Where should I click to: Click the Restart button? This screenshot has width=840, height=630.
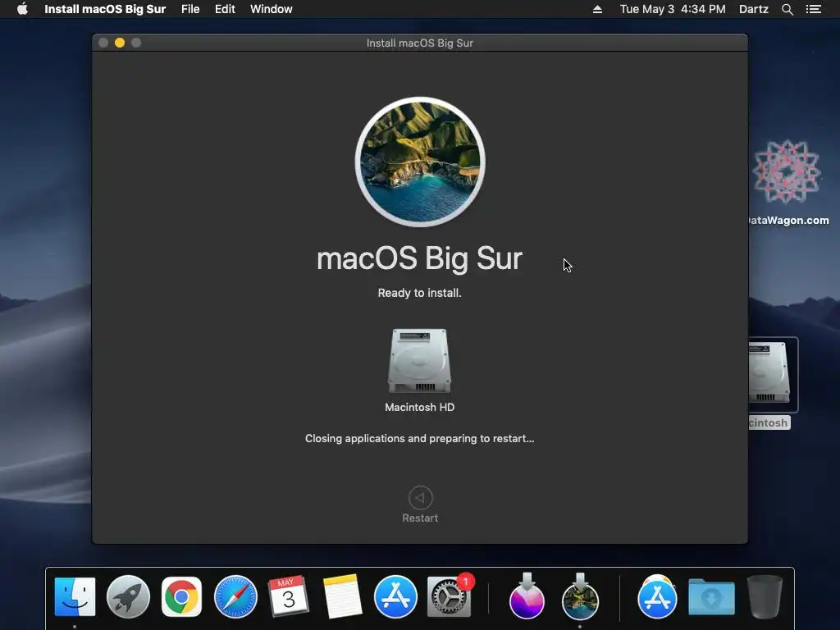click(x=420, y=504)
